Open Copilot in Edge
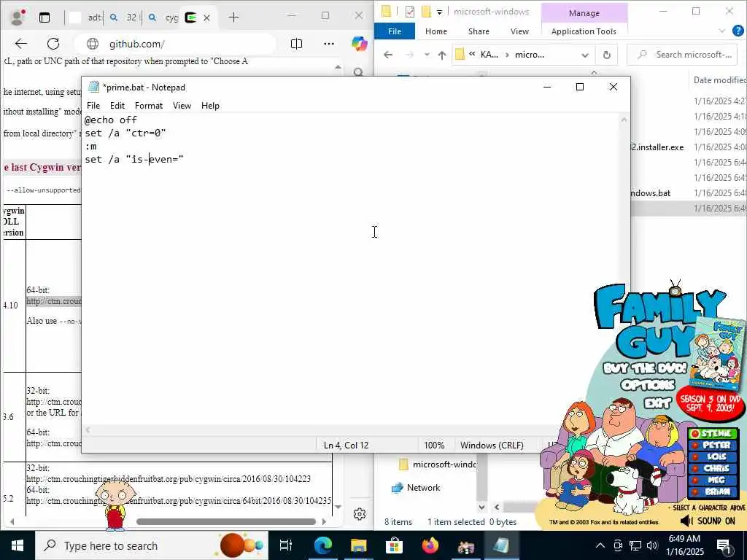The height and width of the screenshot is (560, 747). pyautogui.click(x=359, y=44)
